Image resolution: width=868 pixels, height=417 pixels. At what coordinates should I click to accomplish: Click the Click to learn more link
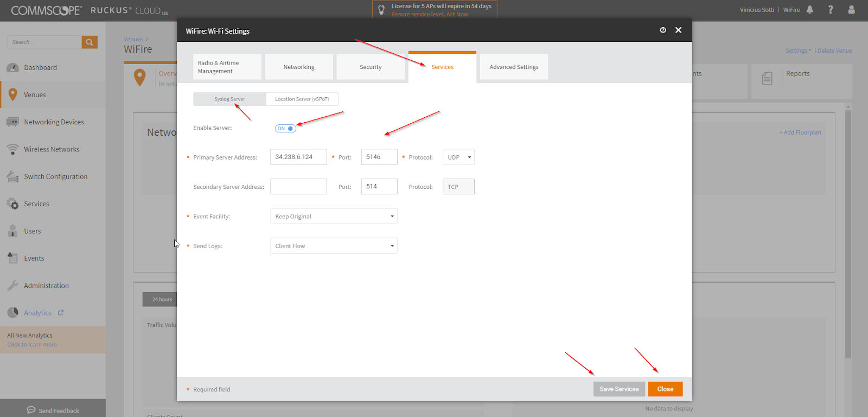point(32,344)
